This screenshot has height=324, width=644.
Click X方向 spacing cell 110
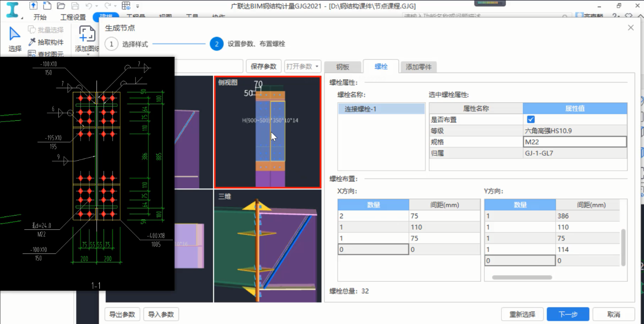pos(444,227)
